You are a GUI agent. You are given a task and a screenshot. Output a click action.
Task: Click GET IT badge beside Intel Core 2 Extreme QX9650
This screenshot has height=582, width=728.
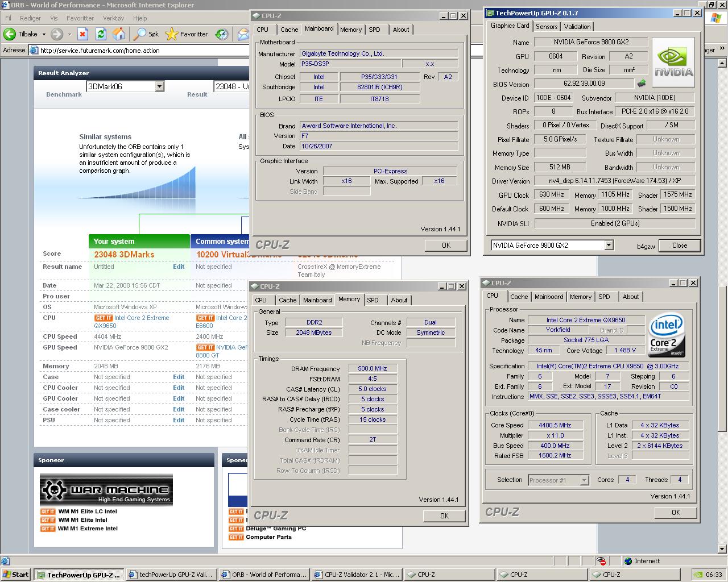tap(103, 318)
